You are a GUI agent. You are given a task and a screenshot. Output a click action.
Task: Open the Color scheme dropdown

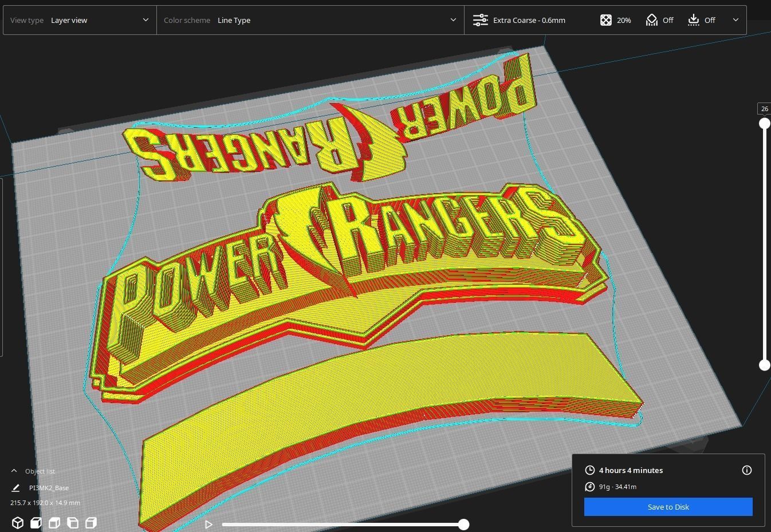[x=310, y=20]
